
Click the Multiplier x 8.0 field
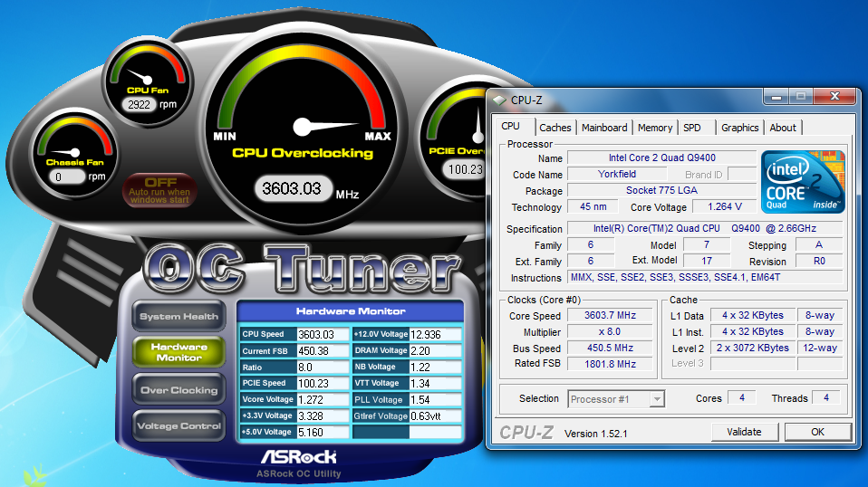point(610,331)
